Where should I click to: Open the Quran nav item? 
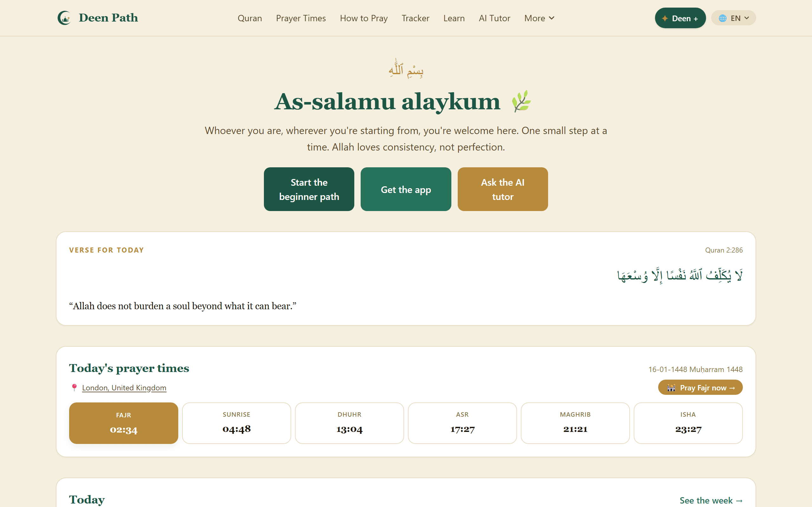tap(250, 18)
